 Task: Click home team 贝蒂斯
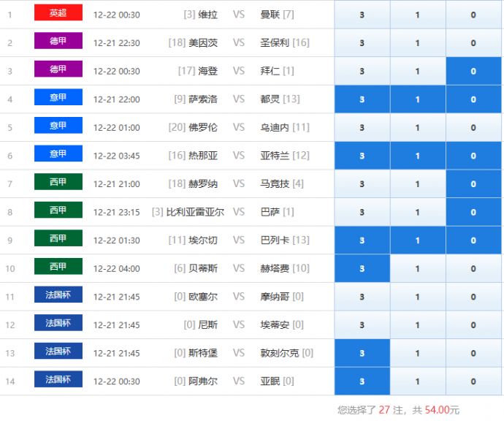click(x=203, y=268)
